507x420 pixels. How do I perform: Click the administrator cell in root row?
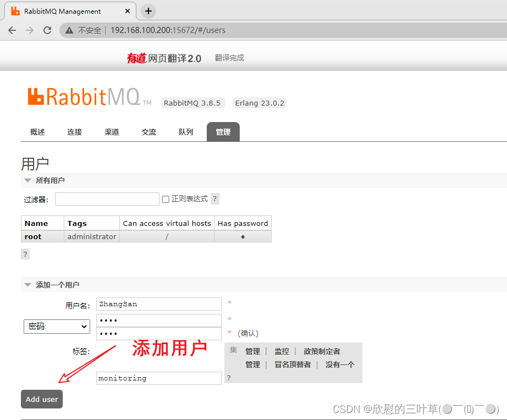pyautogui.click(x=92, y=237)
